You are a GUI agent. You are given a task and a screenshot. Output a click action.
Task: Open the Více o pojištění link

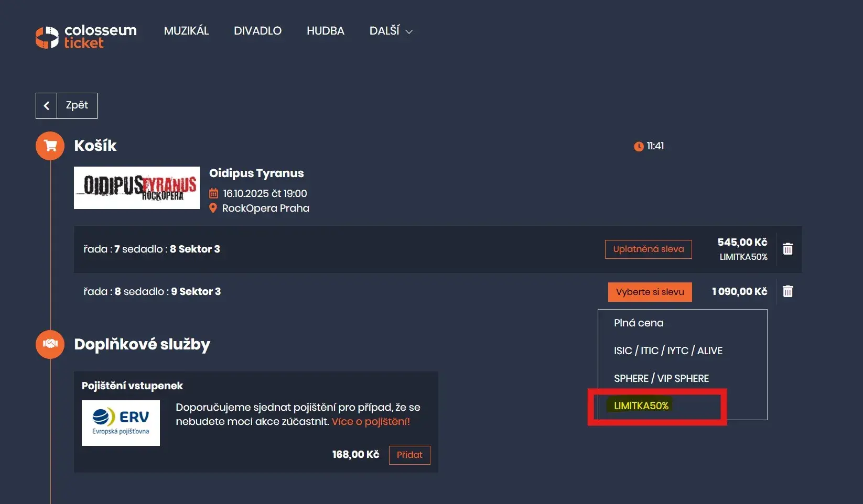point(370,421)
